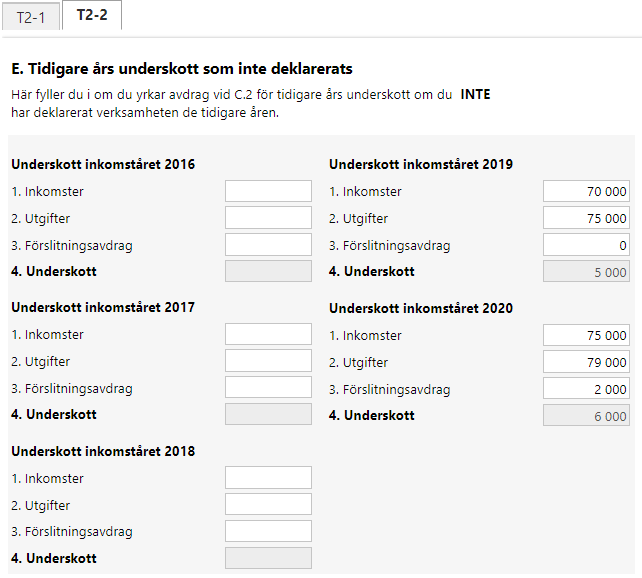Click Utgifter field for income year 2018
Viewport: 642px width, 578px height.
(x=268, y=504)
